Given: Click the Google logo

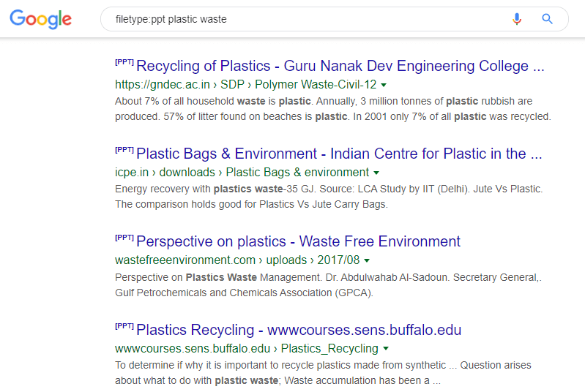Looking at the screenshot, I should pyautogui.click(x=40, y=19).
